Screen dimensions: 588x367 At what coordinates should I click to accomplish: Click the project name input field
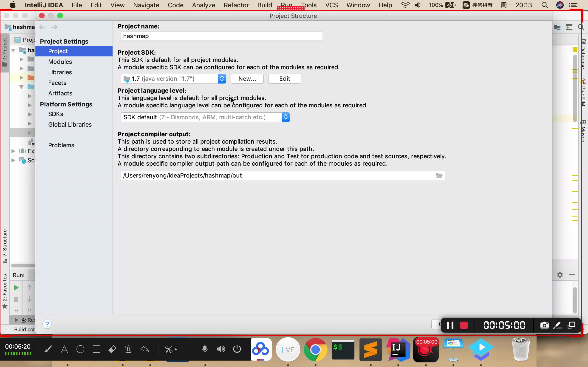221,36
